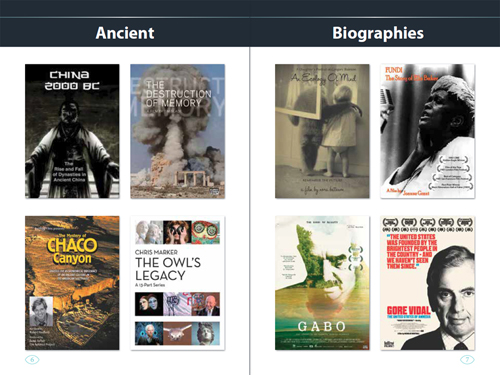This screenshot has width=500, height=375.
Task: Open the China 2000 BC film cover
Action: pyautogui.click(x=72, y=131)
